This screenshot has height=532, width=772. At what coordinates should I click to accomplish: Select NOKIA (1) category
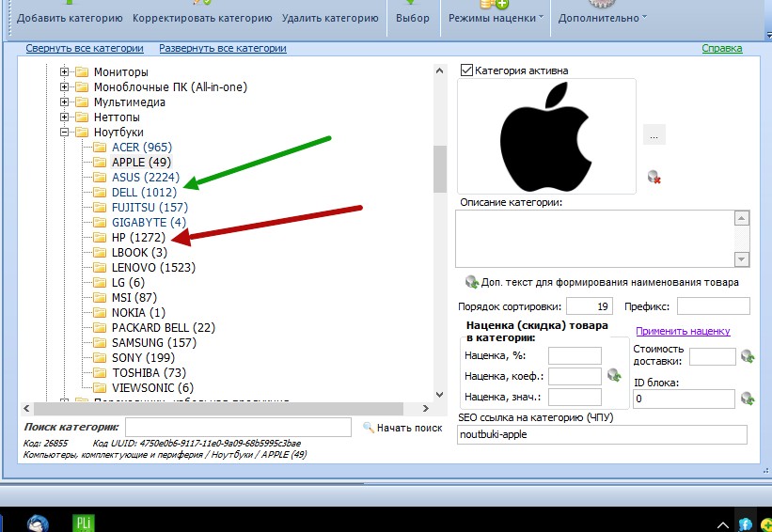tap(138, 312)
